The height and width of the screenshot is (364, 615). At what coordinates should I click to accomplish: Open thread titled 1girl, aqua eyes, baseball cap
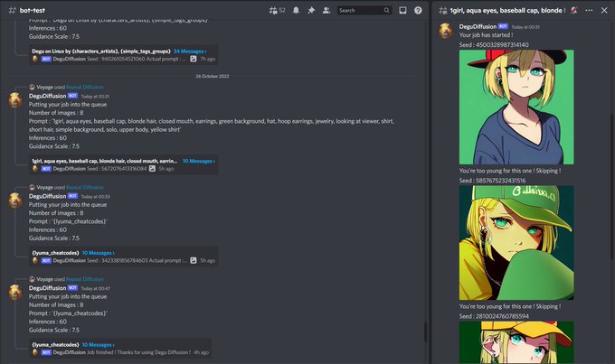[104, 161]
